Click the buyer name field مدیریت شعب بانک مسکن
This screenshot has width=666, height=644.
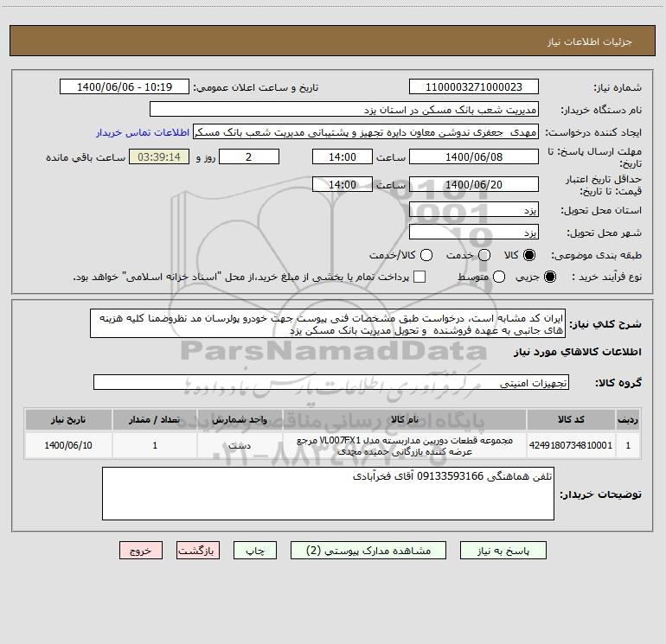coord(344,110)
